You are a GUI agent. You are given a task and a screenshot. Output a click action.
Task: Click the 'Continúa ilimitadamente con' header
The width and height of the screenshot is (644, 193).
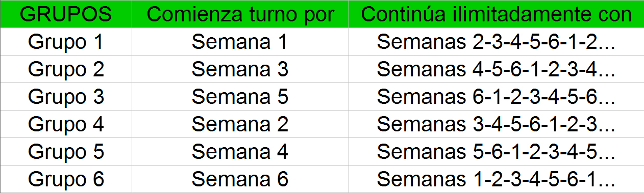(x=497, y=14)
